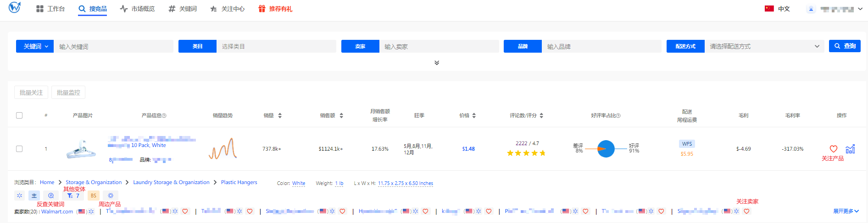Image resolution: width=868 pixels, height=223 pixels.
Task: Open other variants filter icon showing 7
Action: coord(73,196)
